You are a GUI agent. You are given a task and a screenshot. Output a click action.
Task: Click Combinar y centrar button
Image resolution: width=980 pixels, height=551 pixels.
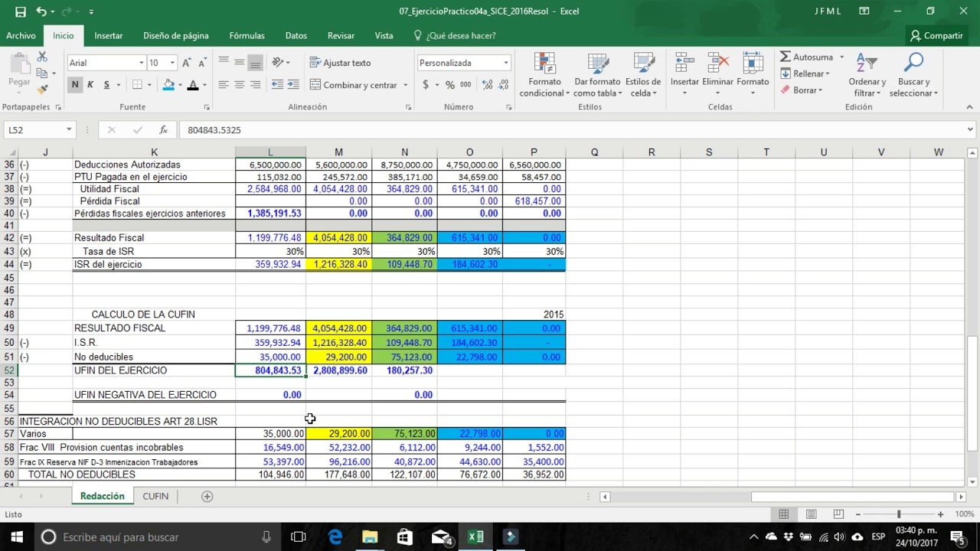pos(354,85)
